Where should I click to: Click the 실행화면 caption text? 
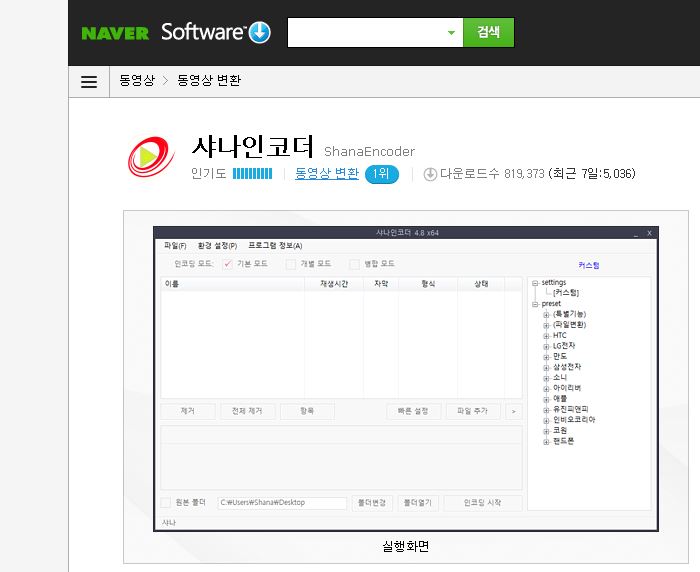(405, 547)
